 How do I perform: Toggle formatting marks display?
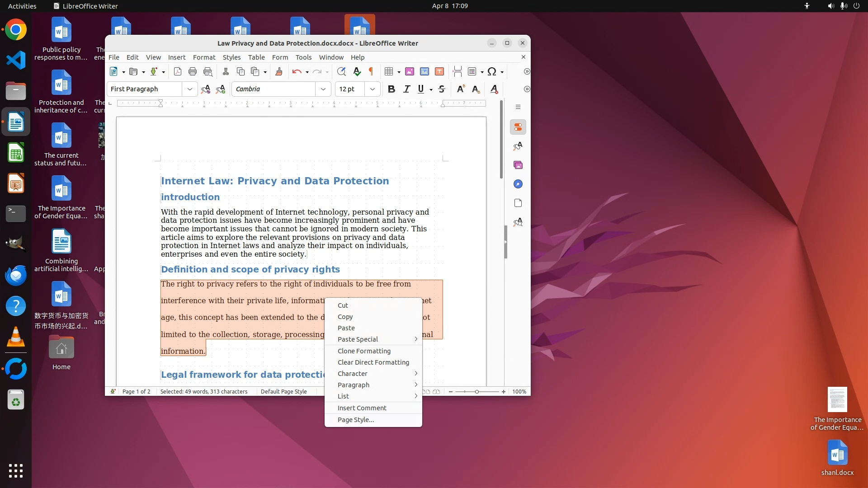pyautogui.click(x=371, y=71)
